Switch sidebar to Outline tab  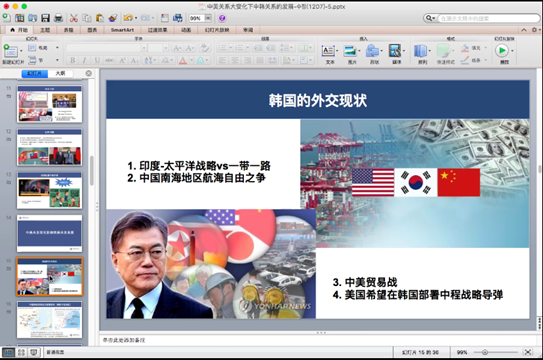point(60,73)
